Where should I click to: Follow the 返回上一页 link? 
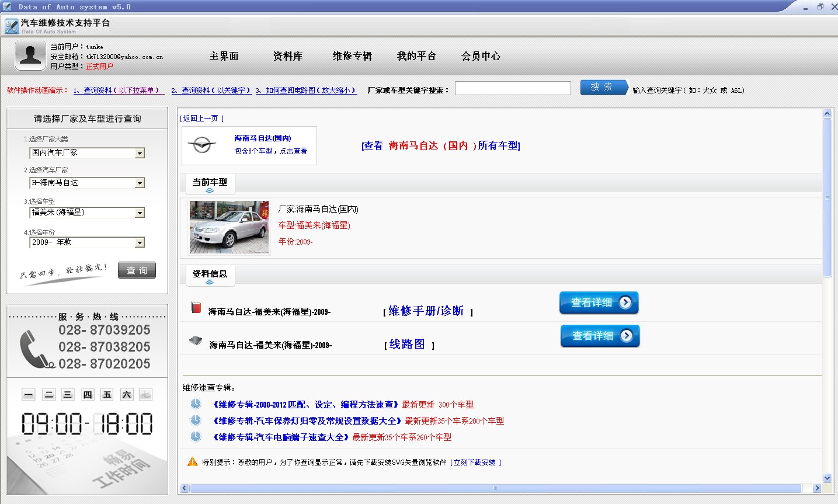pyautogui.click(x=201, y=119)
